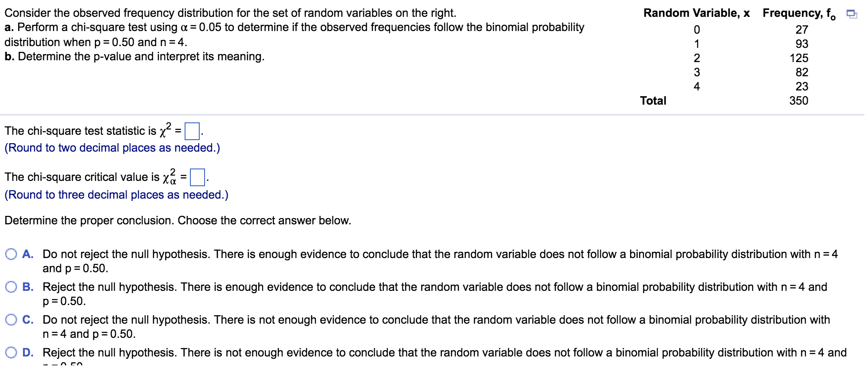Pick answer choice D at the bottom

(11, 352)
